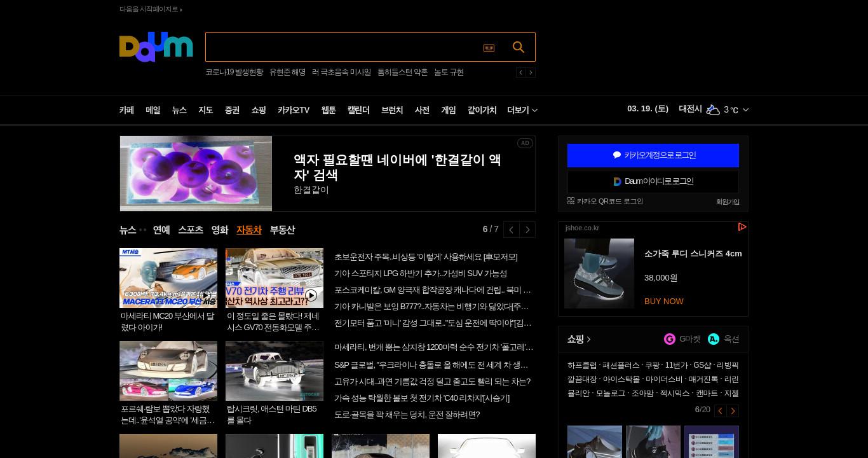Open 메일 in navigation bar
Image resolution: width=868 pixels, height=458 pixels.
(x=153, y=110)
